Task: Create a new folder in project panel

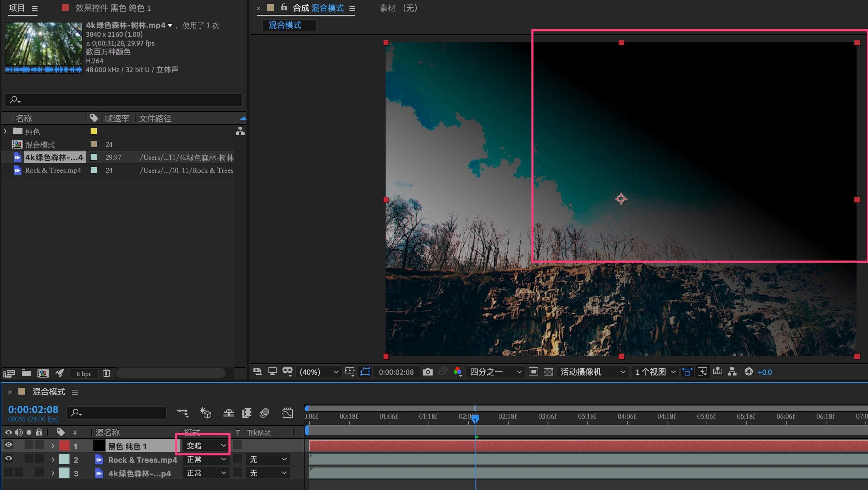Action: pos(26,373)
